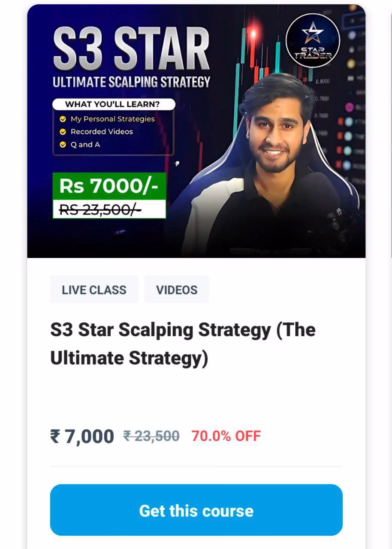This screenshot has width=392, height=549.
Task: Click the Star Trader logo badge
Action: coord(313,40)
